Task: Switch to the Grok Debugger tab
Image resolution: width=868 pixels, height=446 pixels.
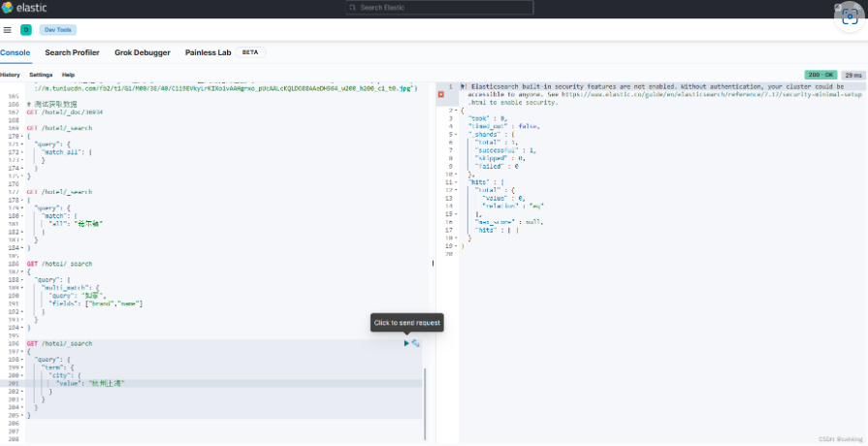Action: tap(142, 52)
